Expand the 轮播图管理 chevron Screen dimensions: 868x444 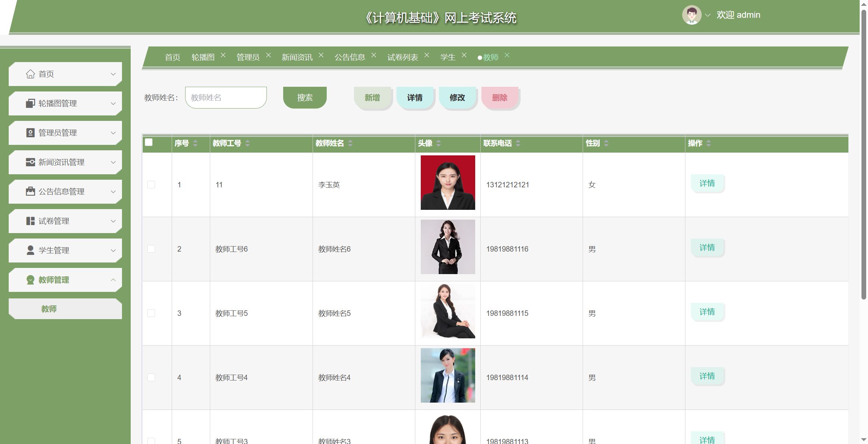tap(113, 103)
